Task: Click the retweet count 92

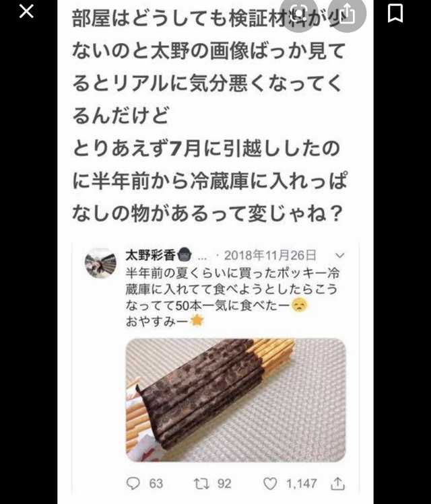Action: [x=224, y=483]
